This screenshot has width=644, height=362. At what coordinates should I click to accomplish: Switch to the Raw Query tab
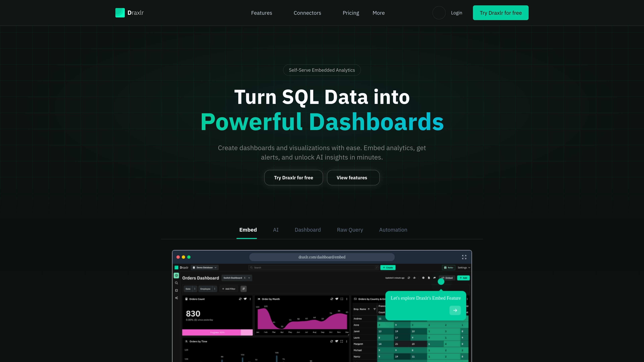click(350, 230)
